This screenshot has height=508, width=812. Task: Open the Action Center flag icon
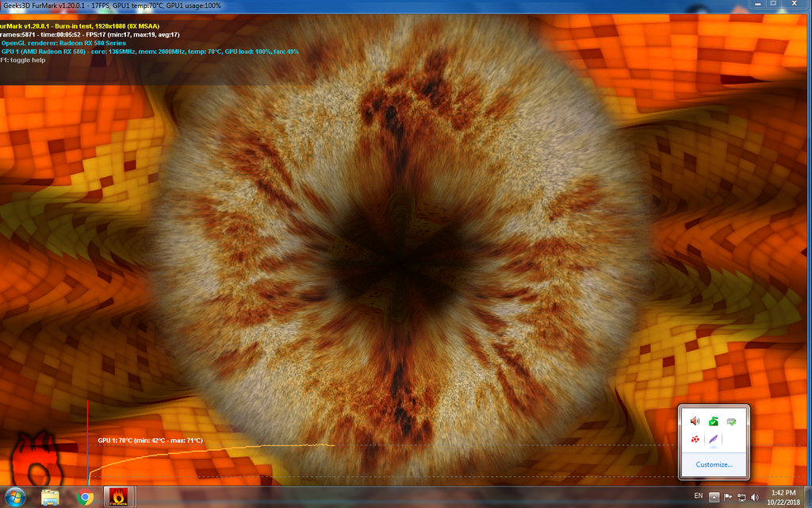tap(728, 497)
